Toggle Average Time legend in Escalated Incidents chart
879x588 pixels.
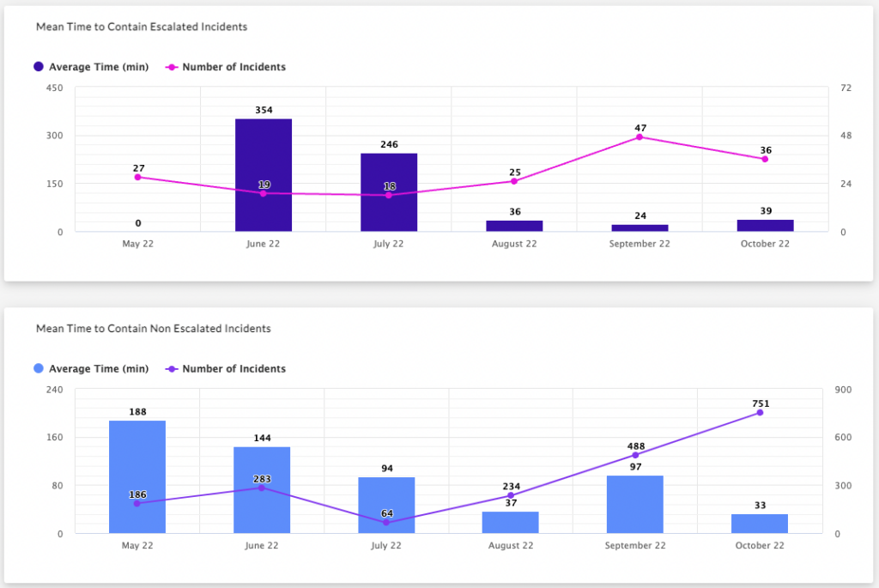(91, 67)
